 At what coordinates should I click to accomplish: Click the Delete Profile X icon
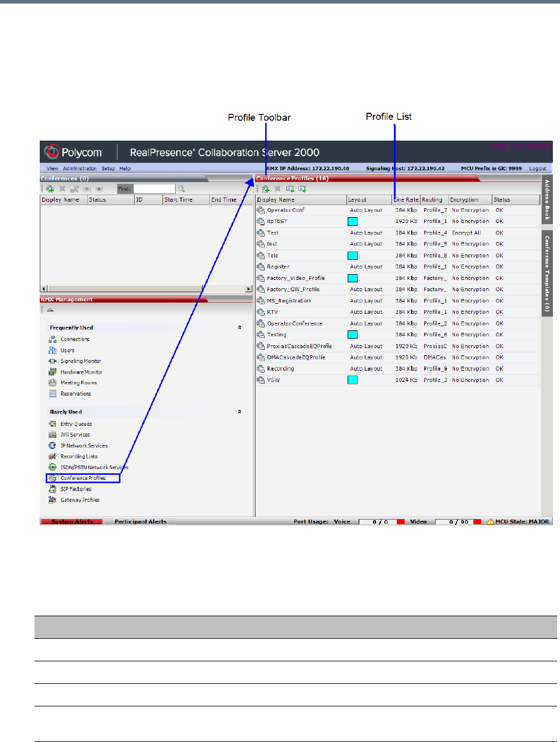point(277,189)
